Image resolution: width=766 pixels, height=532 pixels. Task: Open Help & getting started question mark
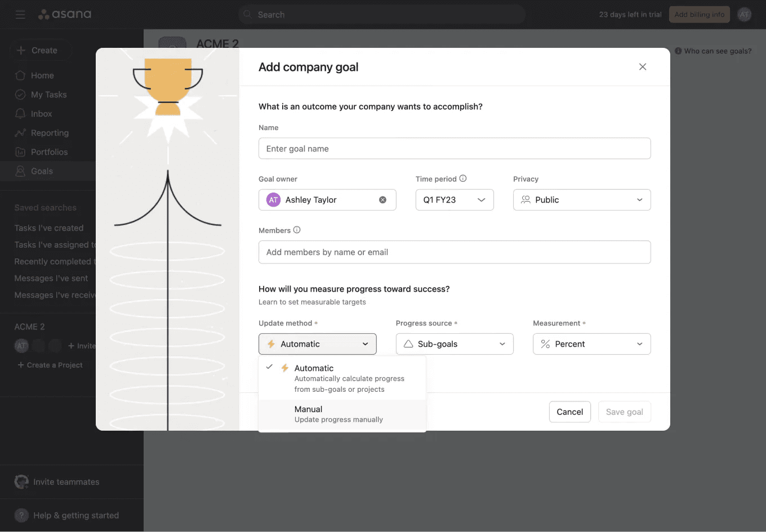pos(21,515)
